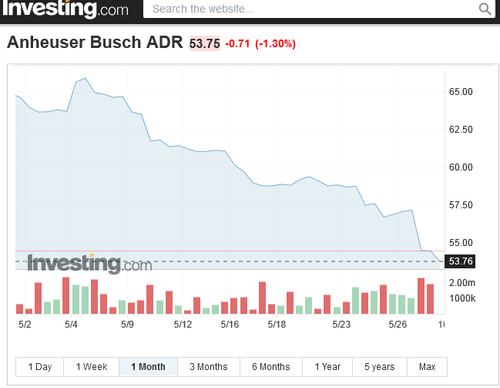Viewport: 500px width, 388px height.
Task: Click the 65.00 y-axis label
Action: [461, 92]
